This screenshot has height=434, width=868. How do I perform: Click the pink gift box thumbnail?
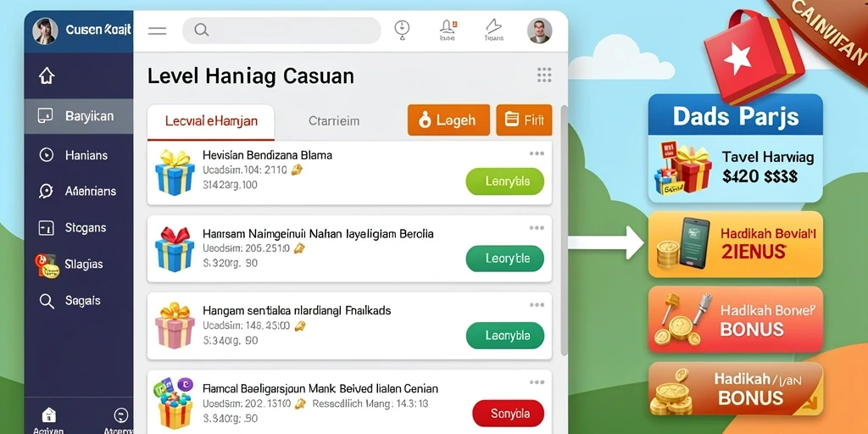(175, 326)
